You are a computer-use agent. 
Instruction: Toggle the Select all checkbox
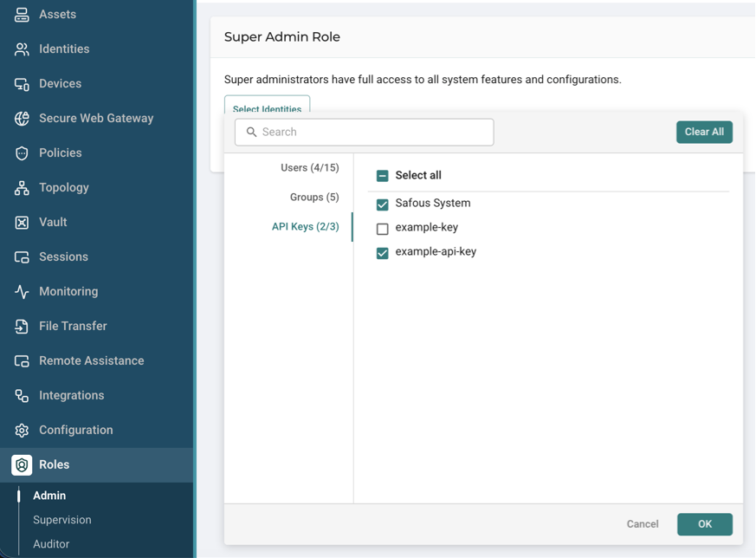[383, 176]
